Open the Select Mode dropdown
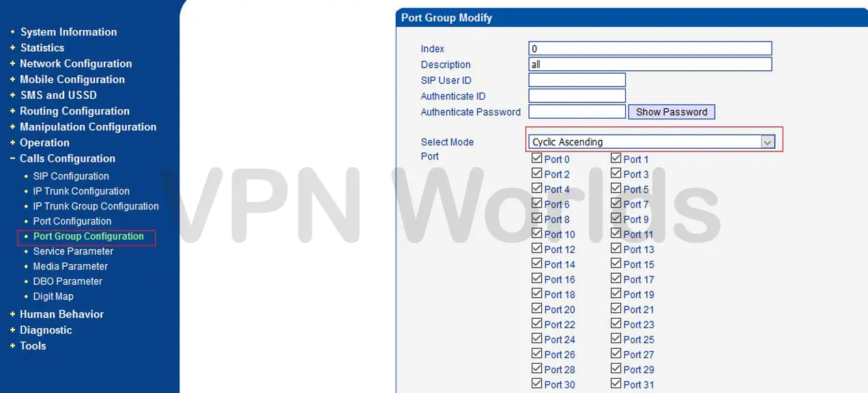Screen dimensions: 868x393 (x=768, y=141)
